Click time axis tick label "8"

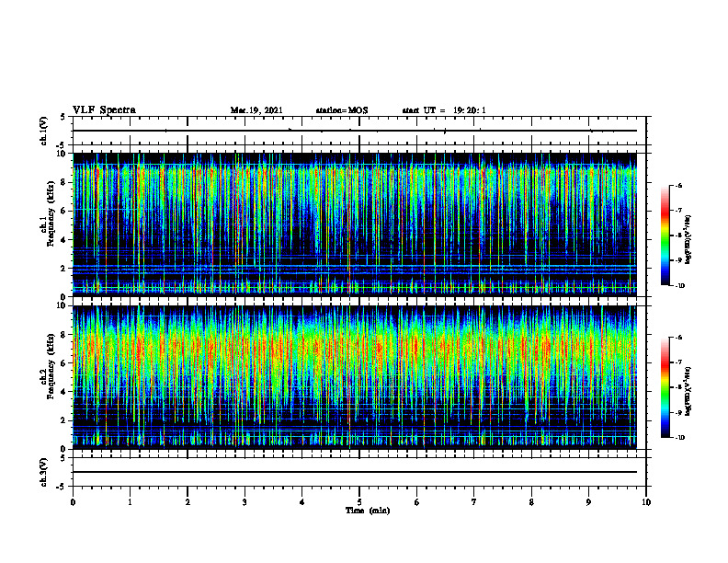coord(531,502)
